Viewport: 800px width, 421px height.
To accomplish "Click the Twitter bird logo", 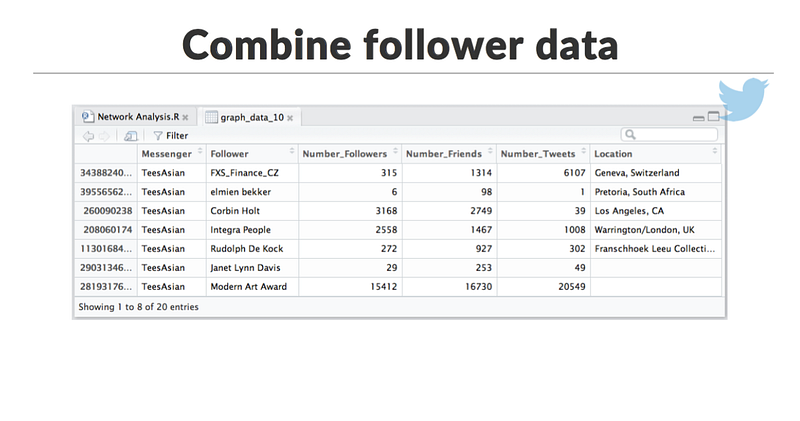I will (x=743, y=98).
